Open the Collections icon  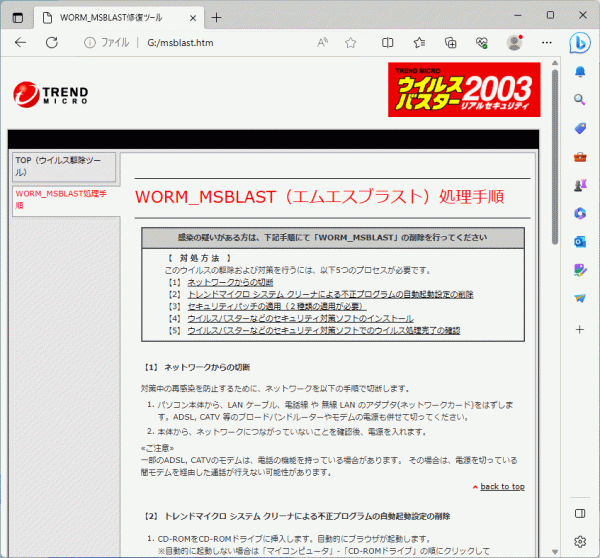(x=450, y=42)
